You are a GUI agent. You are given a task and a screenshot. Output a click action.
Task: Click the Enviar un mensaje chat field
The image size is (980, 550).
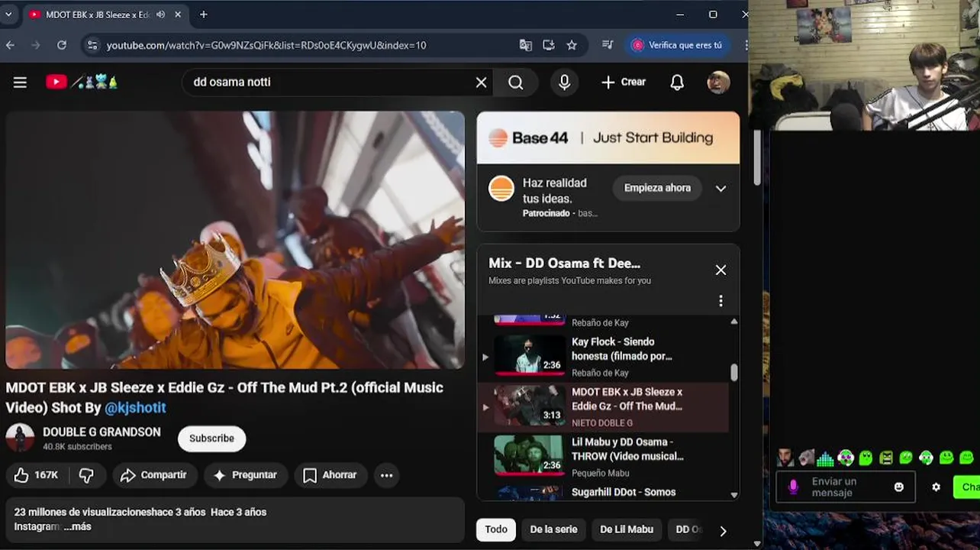(844, 487)
